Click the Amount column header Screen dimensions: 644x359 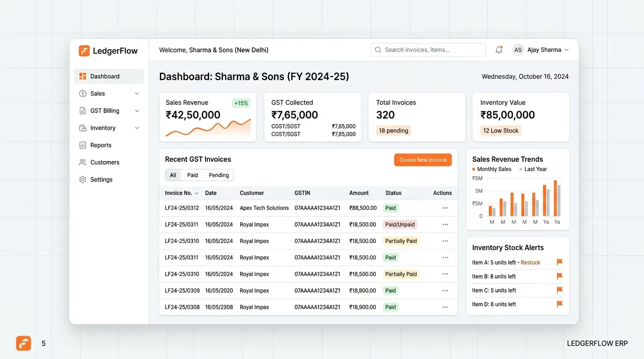(359, 193)
